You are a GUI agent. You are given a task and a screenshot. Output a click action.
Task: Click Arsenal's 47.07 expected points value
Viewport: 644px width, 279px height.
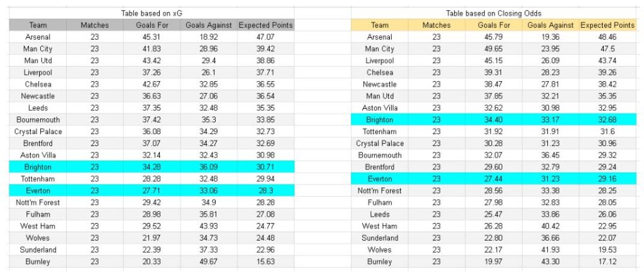(265, 37)
